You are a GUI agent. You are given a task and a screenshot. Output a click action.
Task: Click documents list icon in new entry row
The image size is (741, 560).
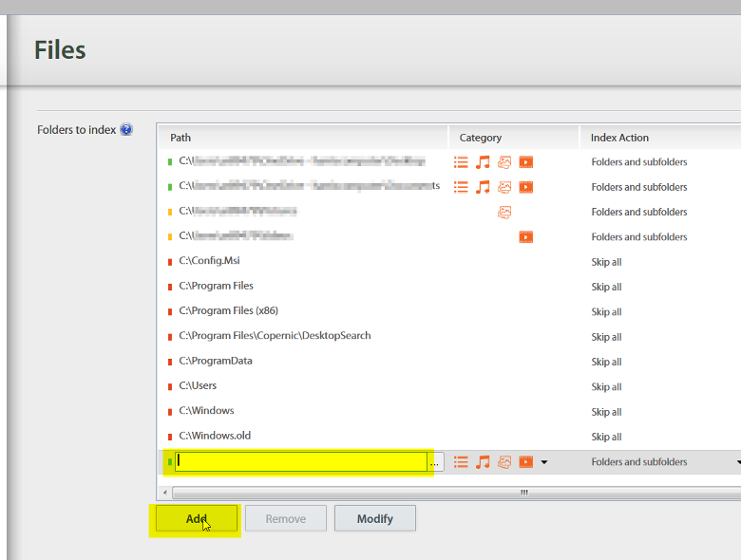(462, 462)
